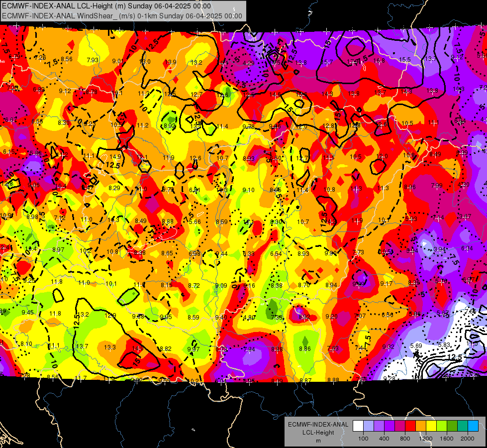Click the white legend color swatch

pos(358,426)
